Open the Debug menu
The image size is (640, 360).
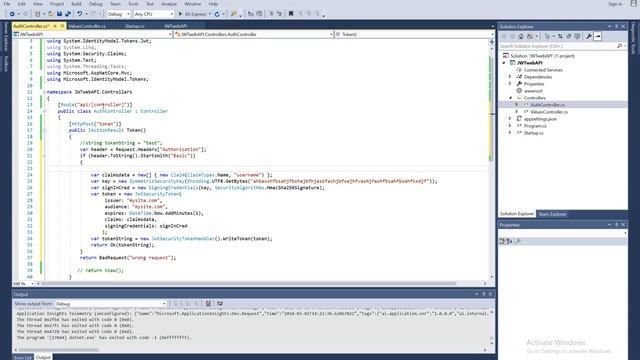(96, 4)
